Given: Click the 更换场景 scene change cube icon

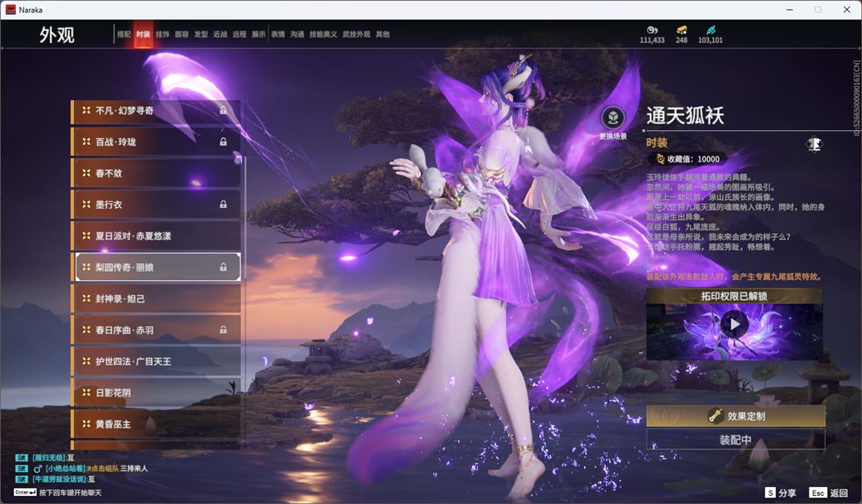Looking at the screenshot, I should pos(613,117).
